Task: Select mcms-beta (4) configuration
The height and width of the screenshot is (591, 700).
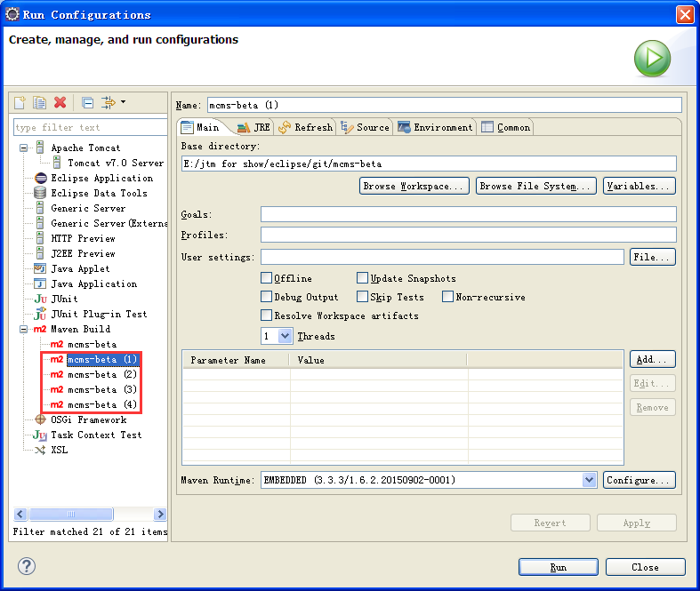Action: pos(102,405)
